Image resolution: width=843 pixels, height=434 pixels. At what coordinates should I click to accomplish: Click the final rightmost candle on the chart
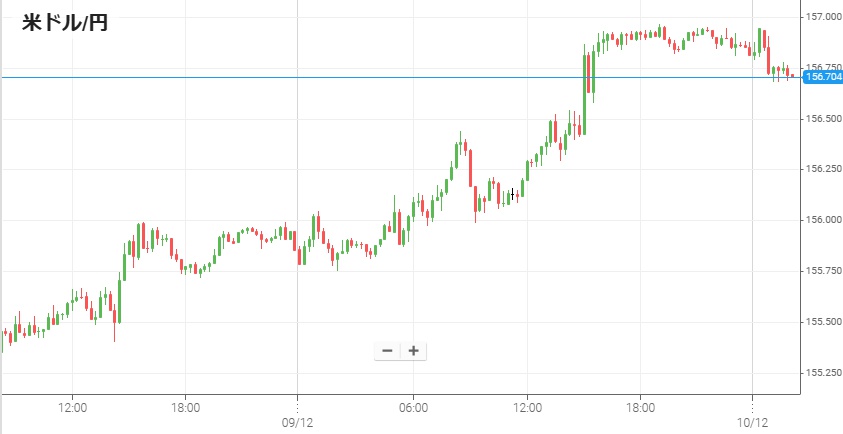click(791, 75)
